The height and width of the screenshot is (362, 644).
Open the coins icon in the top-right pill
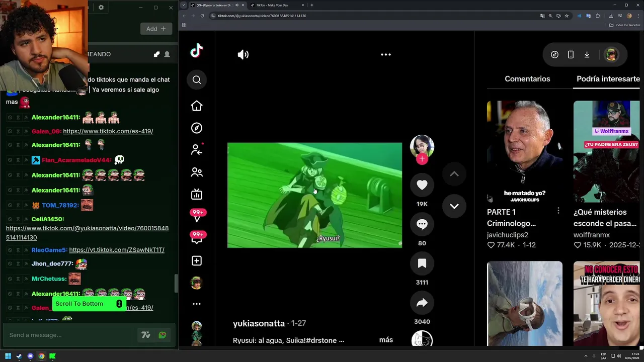[x=554, y=55]
